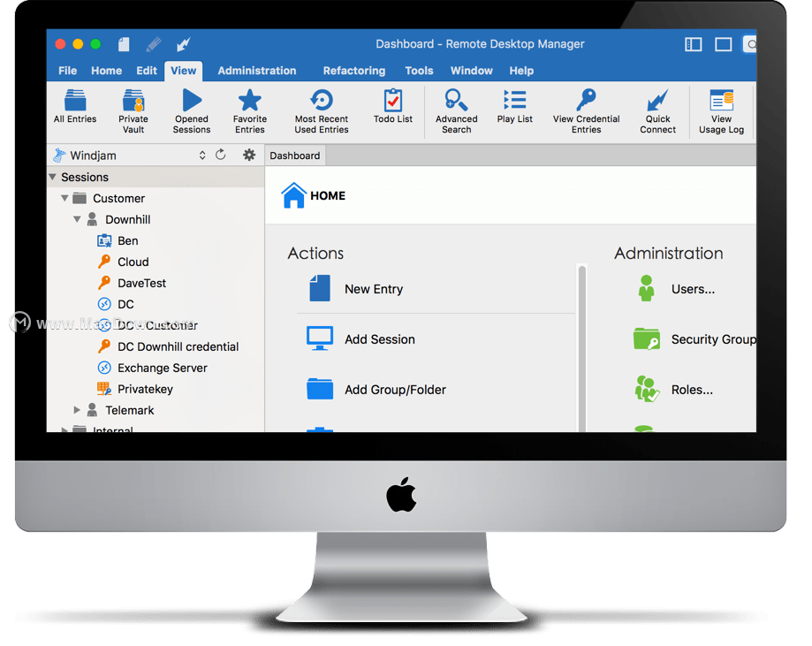The height and width of the screenshot is (646, 812).
Task: Open the Play List
Action: [514, 109]
